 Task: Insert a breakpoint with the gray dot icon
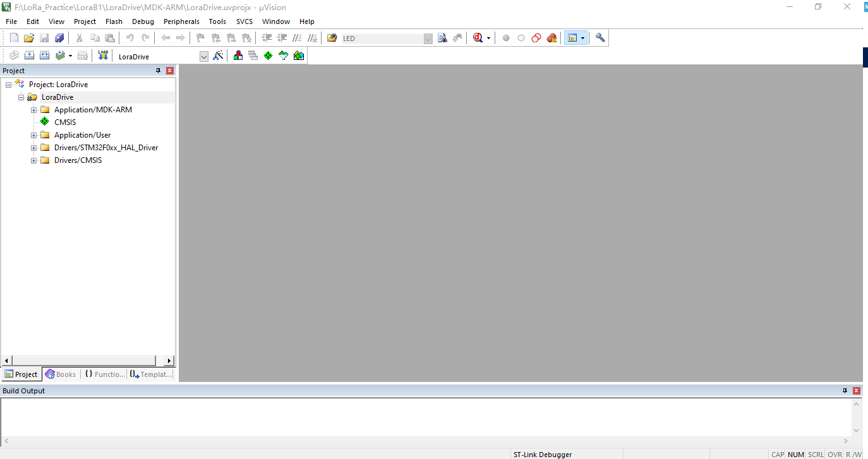tap(506, 38)
